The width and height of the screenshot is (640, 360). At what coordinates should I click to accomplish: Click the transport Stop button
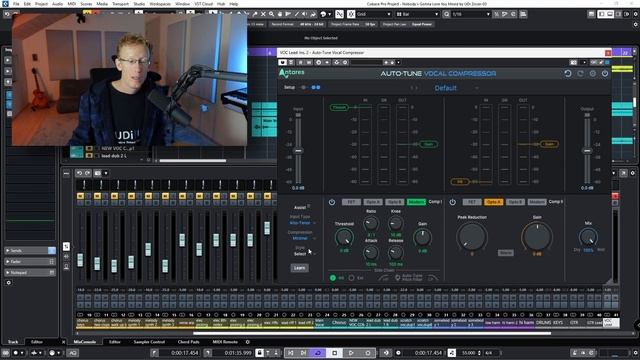coord(334,353)
